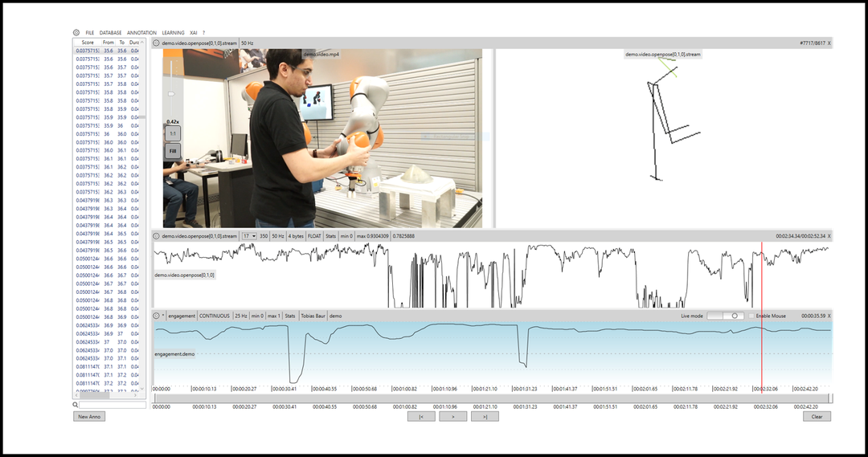The height and width of the screenshot is (457, 868).
Task: Click the Fill video zoom button
Action: 173,151
